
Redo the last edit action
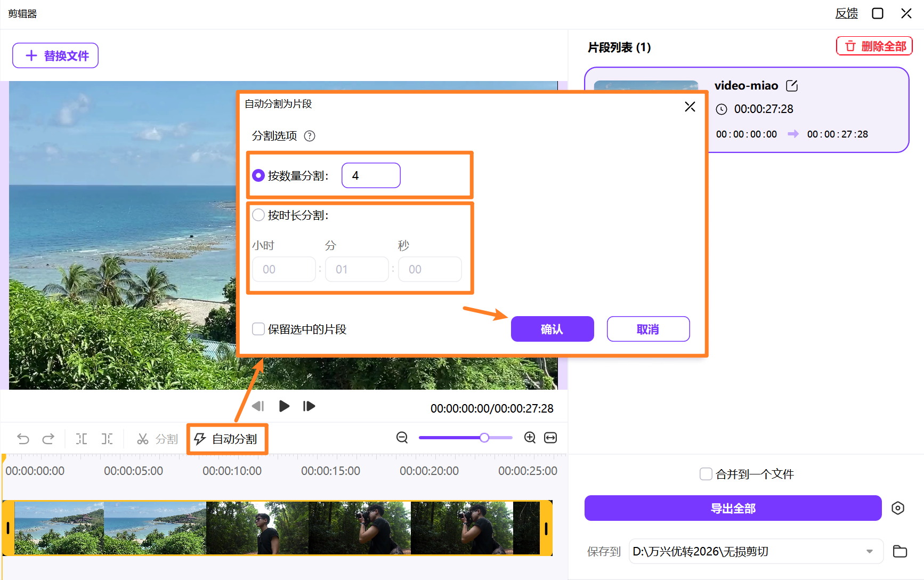48,438
